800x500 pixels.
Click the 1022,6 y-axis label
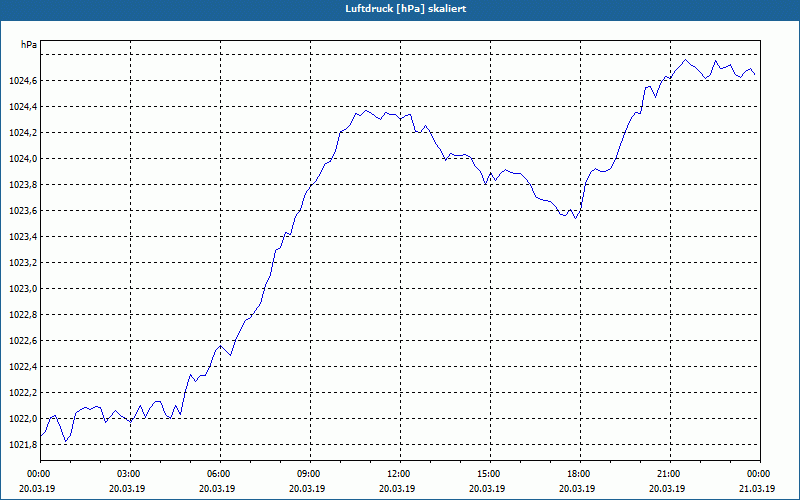pyautogui.click(x=23, y=341)
